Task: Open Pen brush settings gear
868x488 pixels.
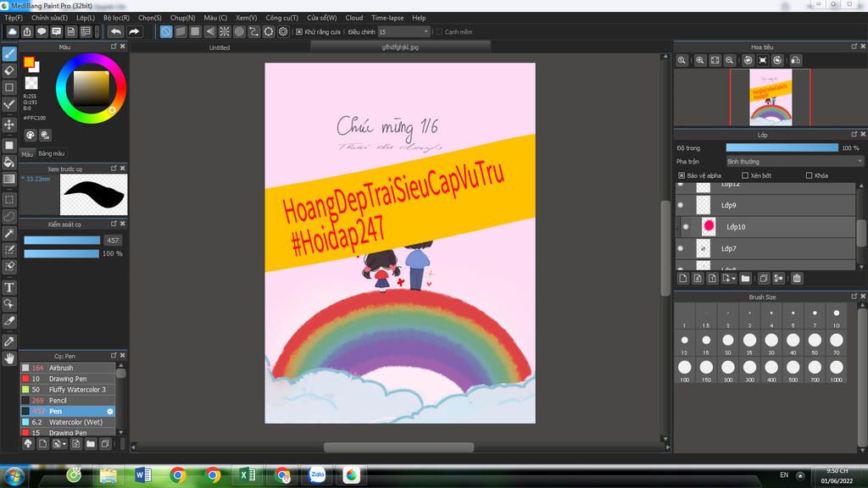Action: tap(109, 411)
